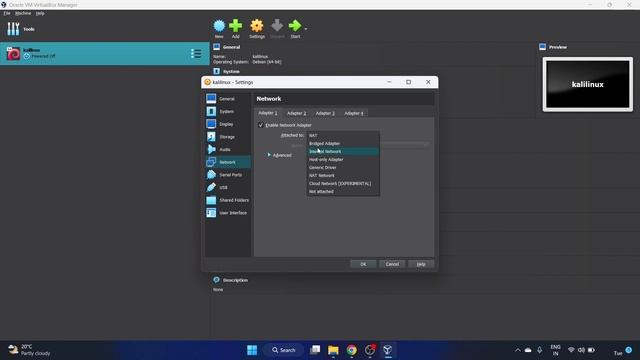640x360 pixels.
Task: Switch to Adapter 1 tab
Action: (x=268, y=113)
